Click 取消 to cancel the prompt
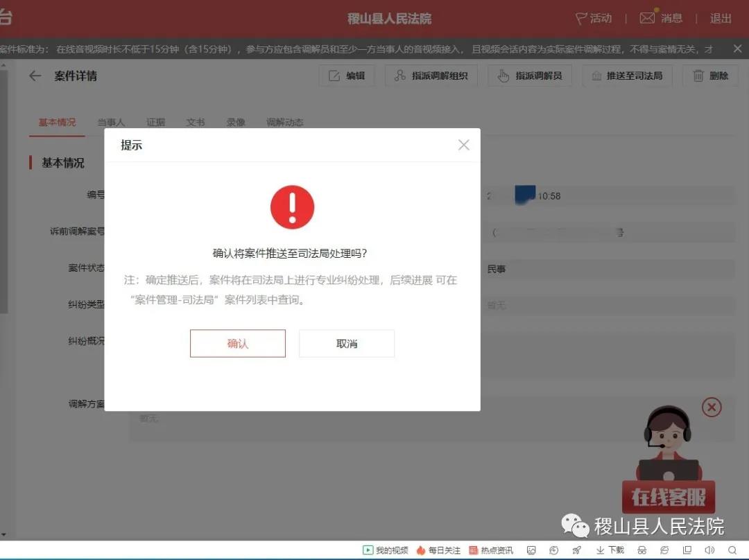Image resolution: width=749 pixels, height=560 pixels. pyautogui.click(x=346, y=344)
